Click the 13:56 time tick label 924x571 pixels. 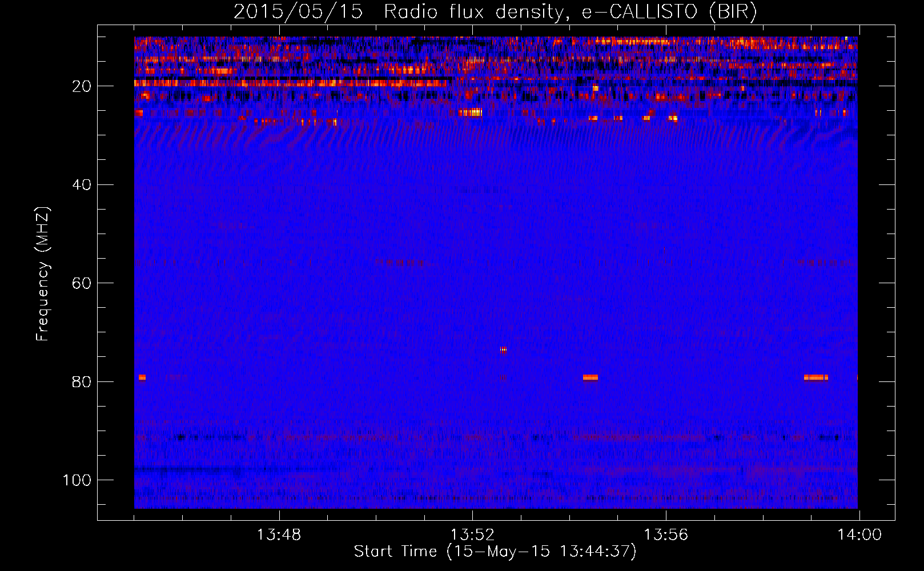coord(666,535)
